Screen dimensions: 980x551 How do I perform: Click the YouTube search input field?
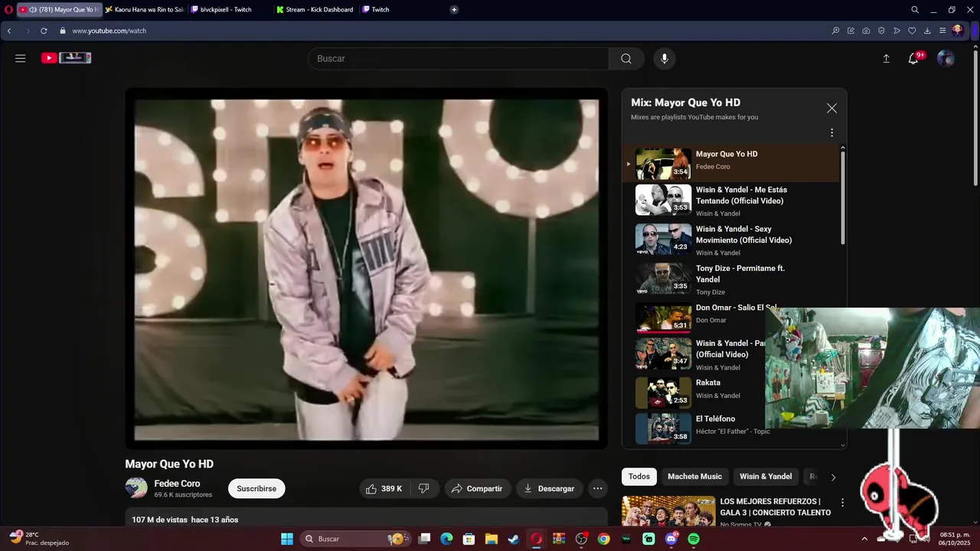click(x=458, y=59)
